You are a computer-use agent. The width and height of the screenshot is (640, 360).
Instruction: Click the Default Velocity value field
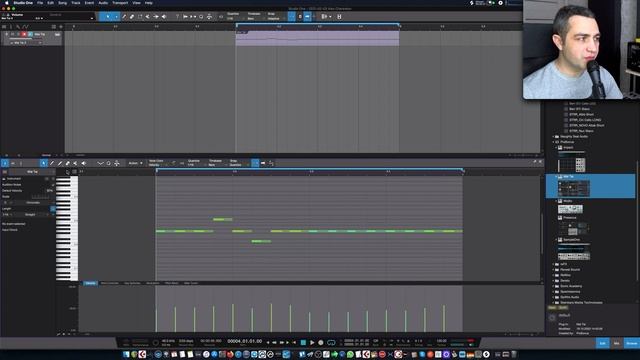click(49, 191)
